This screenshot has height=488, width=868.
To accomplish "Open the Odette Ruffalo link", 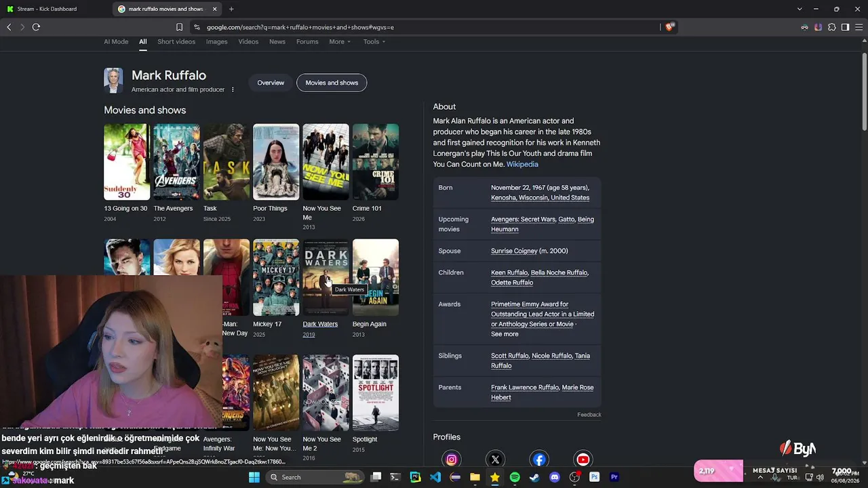I will pyautogui.click(x=512, y=283).
